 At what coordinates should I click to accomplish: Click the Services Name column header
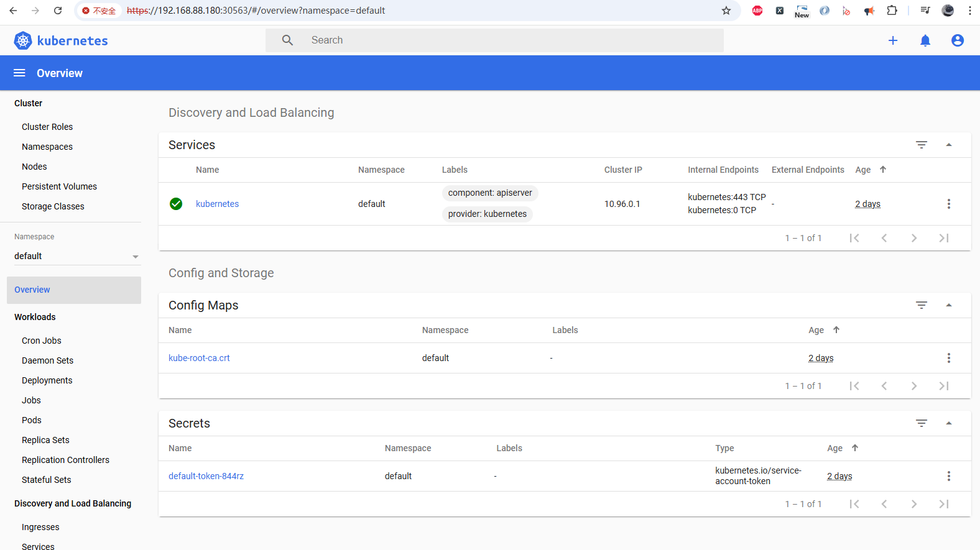pyautogui.click(x=207, y=170)
